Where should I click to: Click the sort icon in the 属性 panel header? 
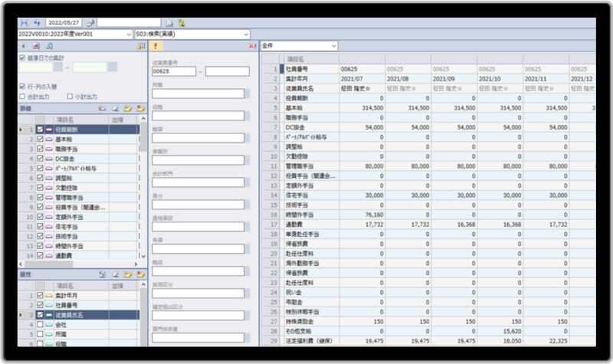[x=102, y=274]
